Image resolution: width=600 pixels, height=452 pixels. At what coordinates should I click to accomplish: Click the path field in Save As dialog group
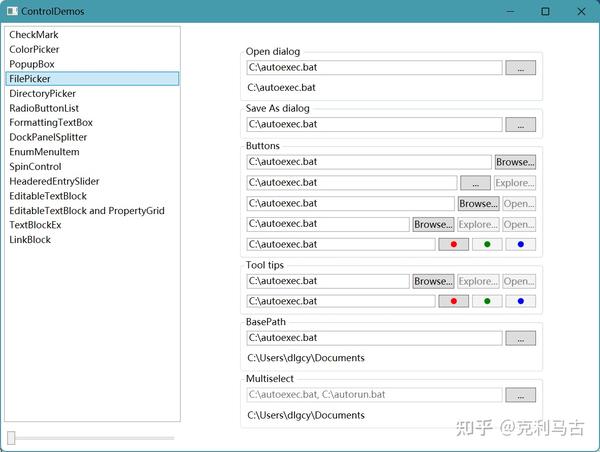point(374,124)
